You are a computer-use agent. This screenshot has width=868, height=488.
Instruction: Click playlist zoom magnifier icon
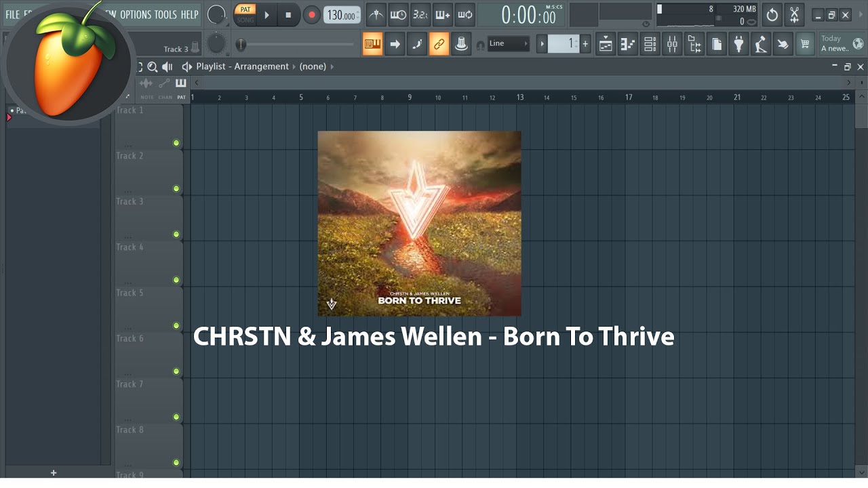[x=153, y=66]
